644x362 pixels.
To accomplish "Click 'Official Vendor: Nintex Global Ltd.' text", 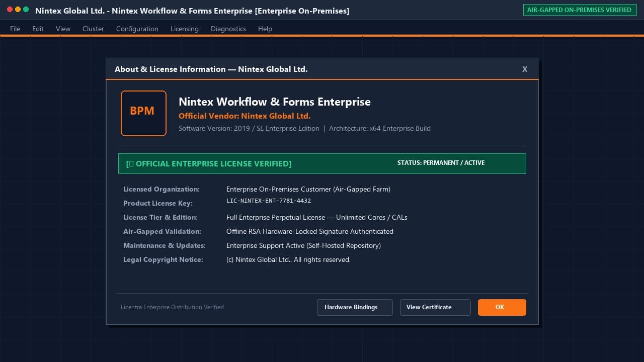I will coord(245,116).
